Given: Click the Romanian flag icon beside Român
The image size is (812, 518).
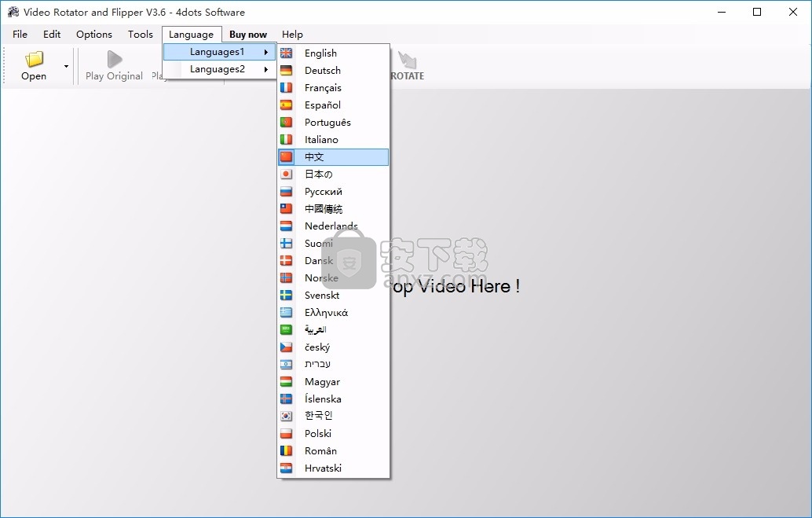Looking at the screenshot, I should 286,450.
